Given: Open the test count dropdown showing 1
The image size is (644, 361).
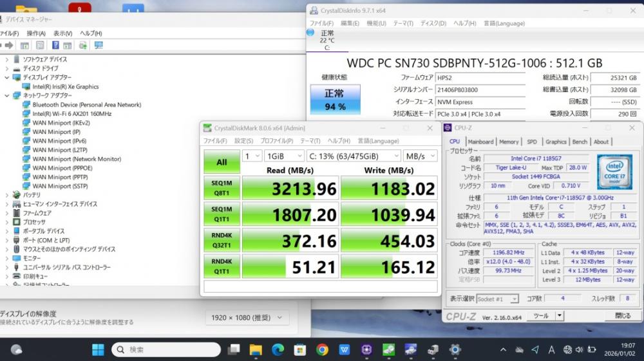Looking at the screenshot, I should (x=252, y=156).
